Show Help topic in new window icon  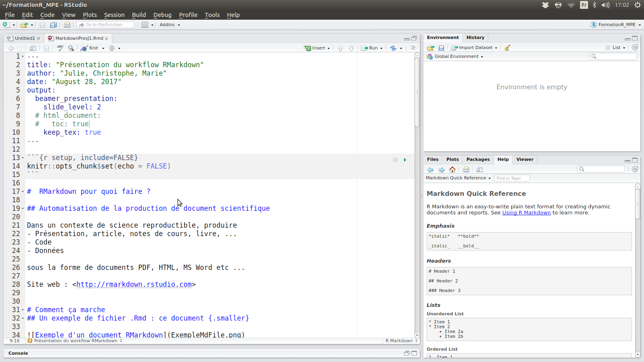click(x=479, y=170)
